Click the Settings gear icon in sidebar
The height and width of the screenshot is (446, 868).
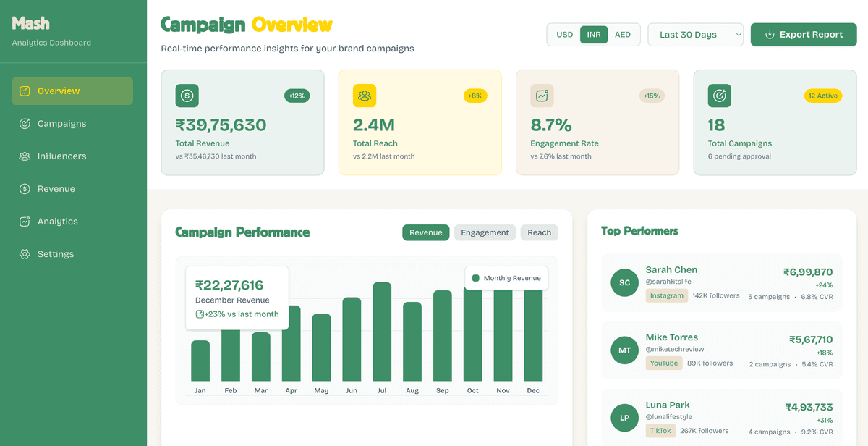(25, 254)
